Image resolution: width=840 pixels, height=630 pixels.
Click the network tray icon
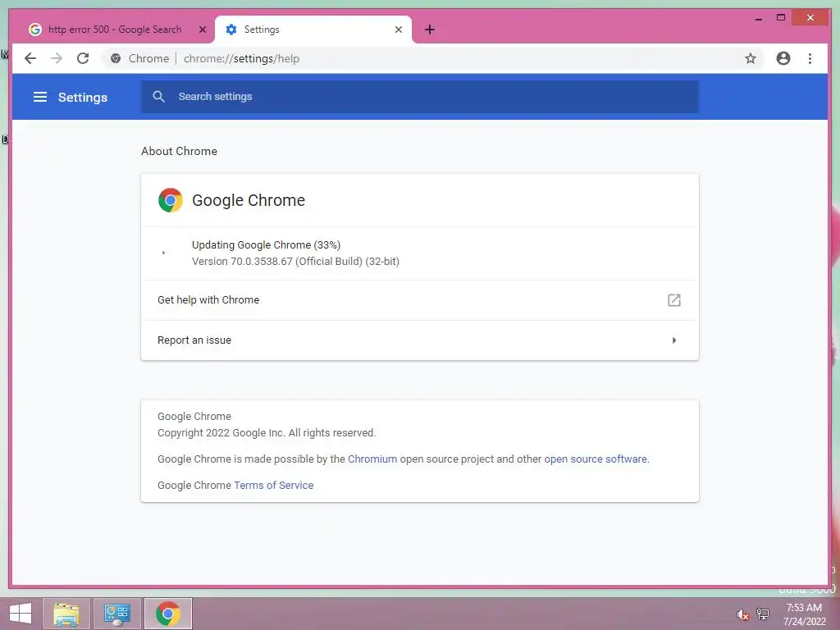pos(762,614)
